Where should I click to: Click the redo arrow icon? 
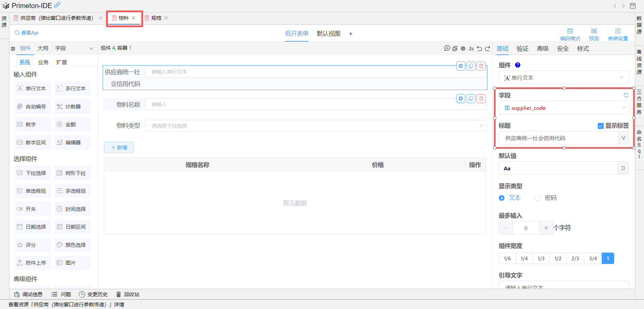tap(488, 48)
